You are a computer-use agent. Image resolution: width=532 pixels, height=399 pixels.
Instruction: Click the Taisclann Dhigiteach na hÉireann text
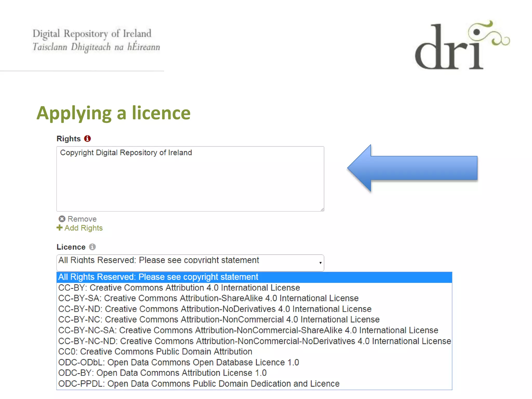[x=96, y=47]
